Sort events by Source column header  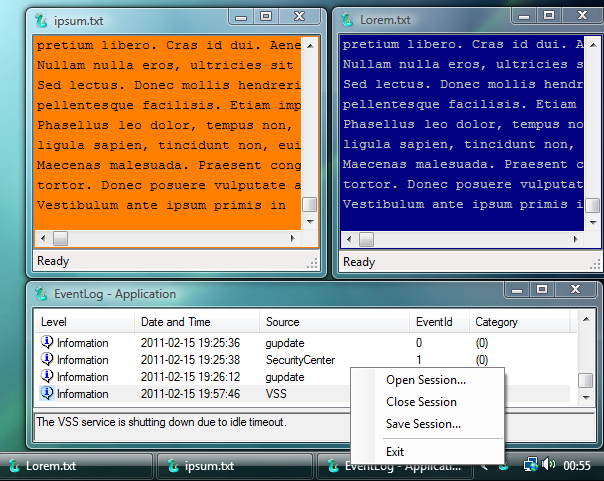334,322
